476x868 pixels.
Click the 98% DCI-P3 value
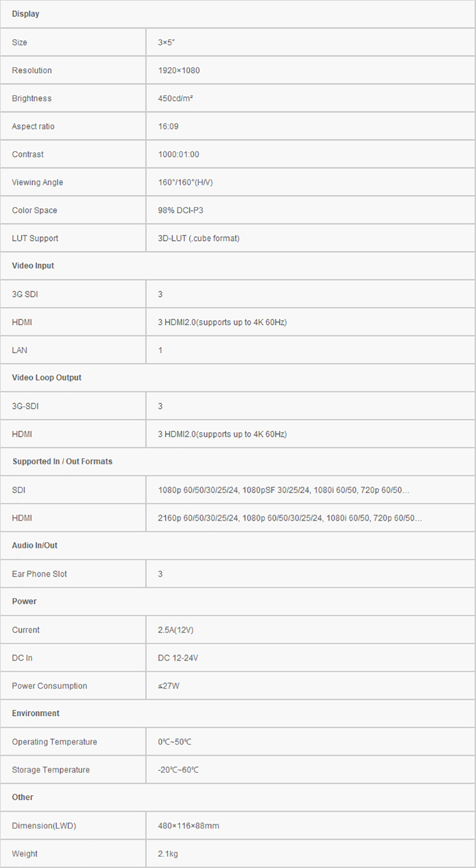click(x=176, y=210)
